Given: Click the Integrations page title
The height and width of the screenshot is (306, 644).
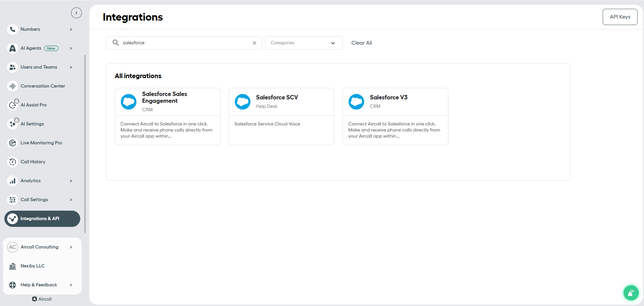Looking at the screenshot, I should tap(133, 17).
